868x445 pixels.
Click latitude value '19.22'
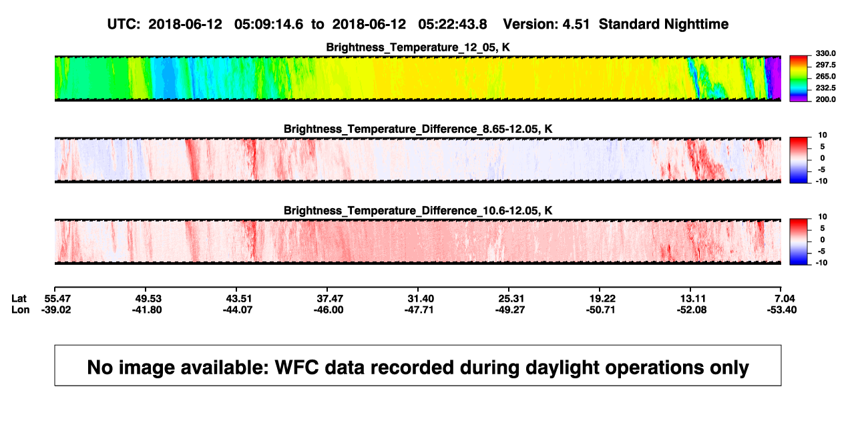coord(601,298)
